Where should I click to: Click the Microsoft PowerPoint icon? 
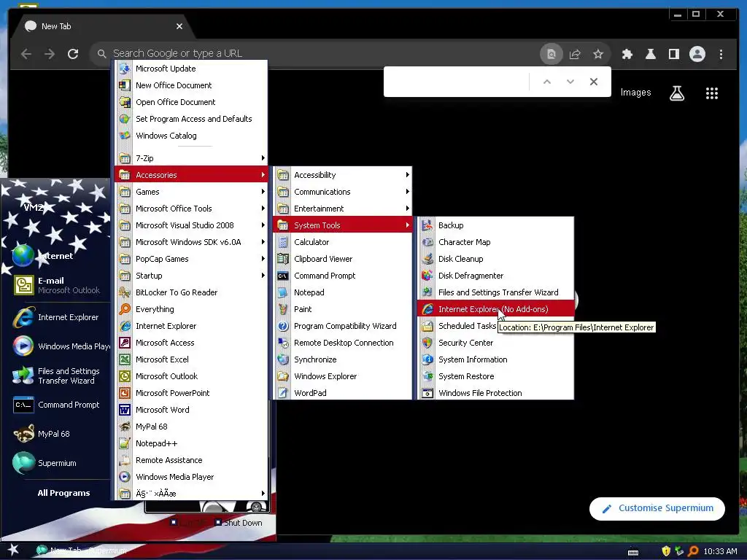click(x=125, y=393)
